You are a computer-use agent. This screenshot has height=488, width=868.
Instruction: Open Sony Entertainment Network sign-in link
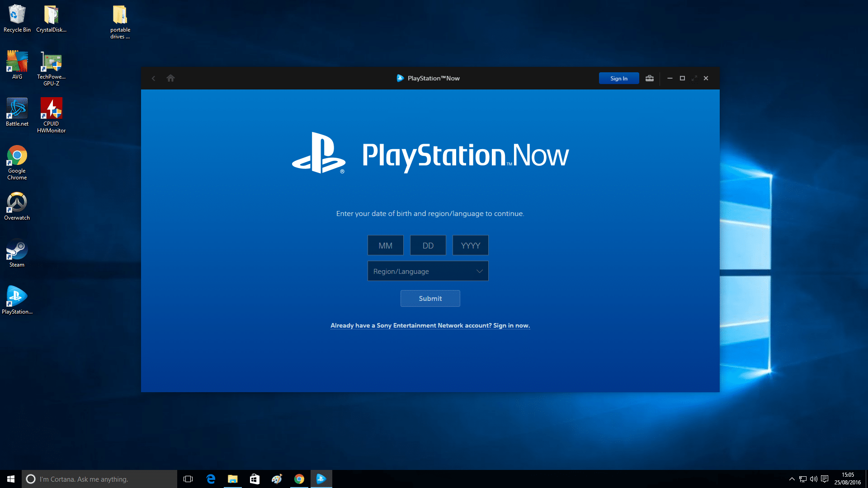tap(430, 325)
